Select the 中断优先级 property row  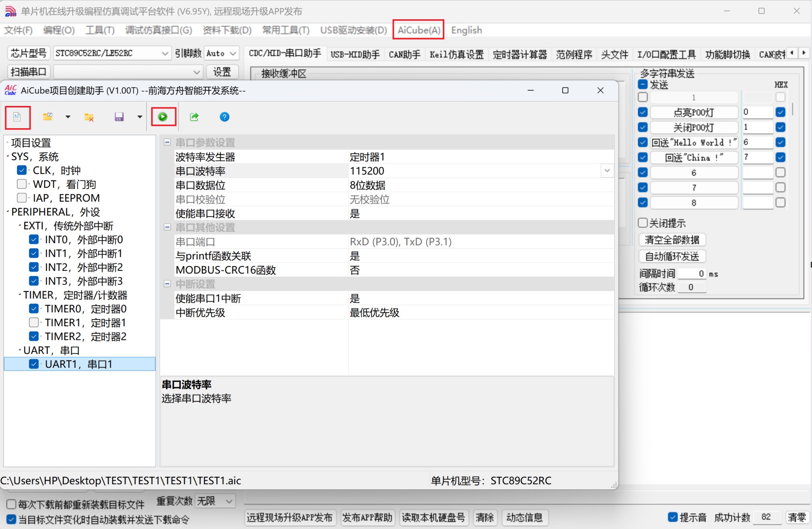(x=394, y=312)
